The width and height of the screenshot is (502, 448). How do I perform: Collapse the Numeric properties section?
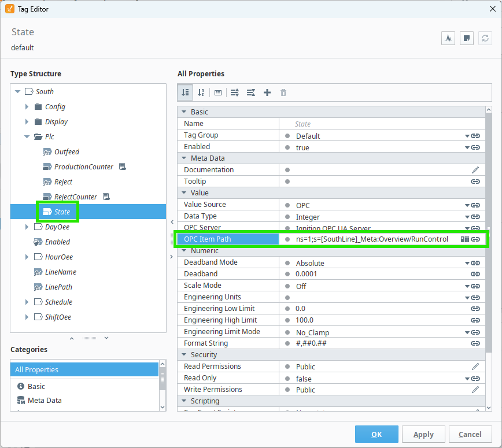184,251
